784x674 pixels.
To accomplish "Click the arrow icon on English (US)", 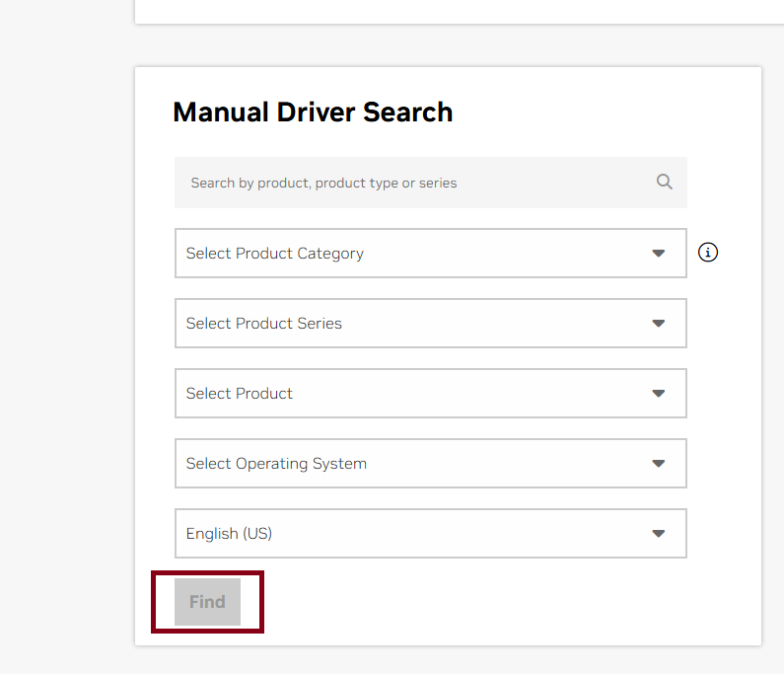I will [659, 534].
